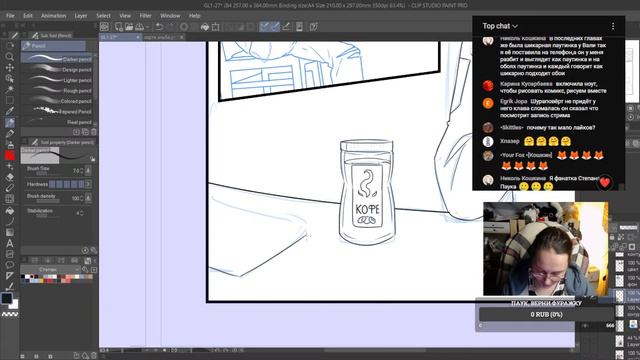Select the Zoom magnifier tool
640x360 pixels.
(10, 56)
